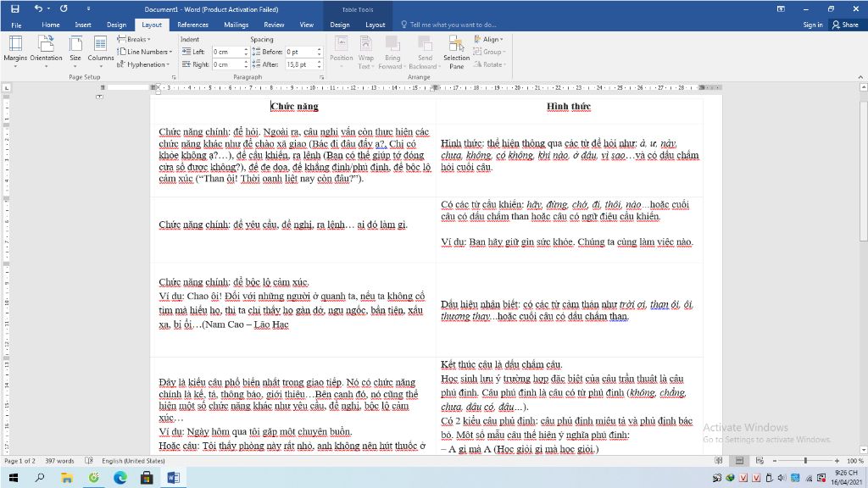Save the document with the floppy icon

coord(14,8)
